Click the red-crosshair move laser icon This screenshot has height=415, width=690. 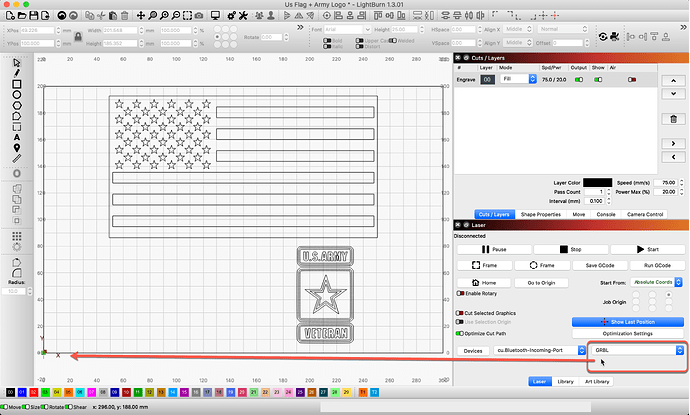click(x=555, y=15)
